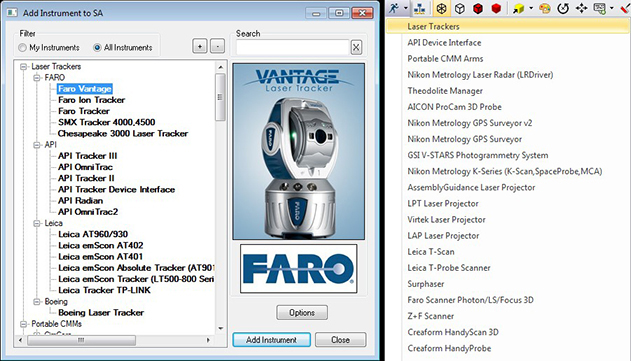The height and width of the screenshot is (361, 631).
Task: Click the Close button in dialog
Action: click(340, 340)
